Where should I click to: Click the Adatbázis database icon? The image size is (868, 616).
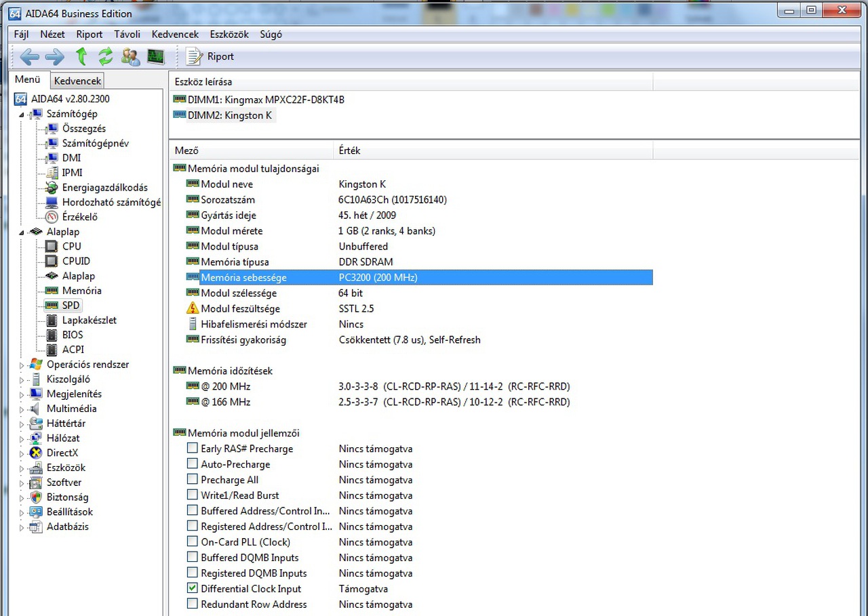[x=36, y=527]
